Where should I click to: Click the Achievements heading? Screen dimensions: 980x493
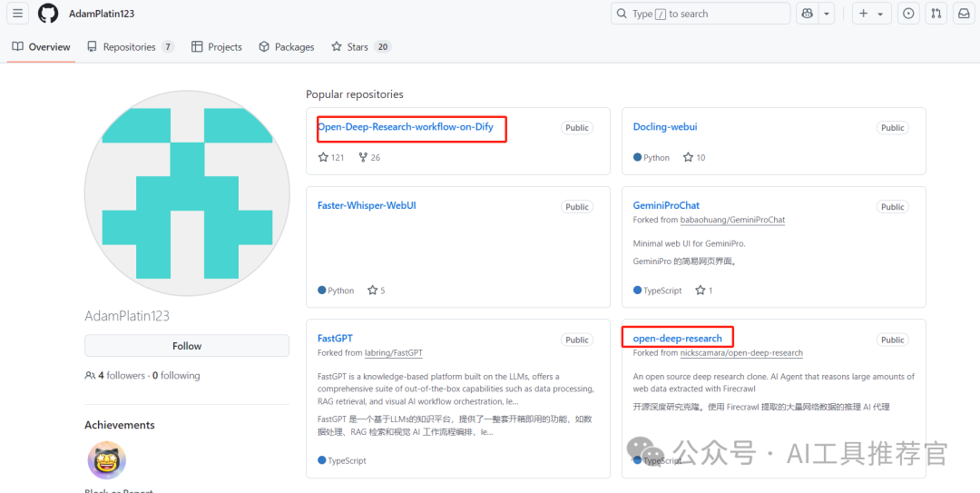coord(120,425)
